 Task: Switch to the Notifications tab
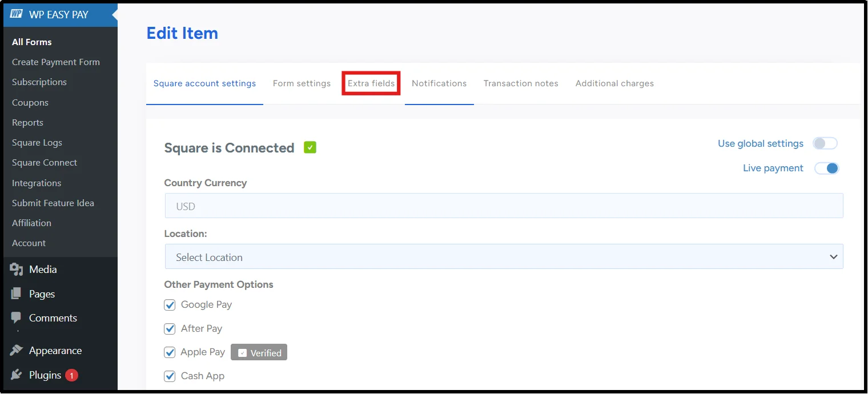pyautogui.click(x=439, y=83)
